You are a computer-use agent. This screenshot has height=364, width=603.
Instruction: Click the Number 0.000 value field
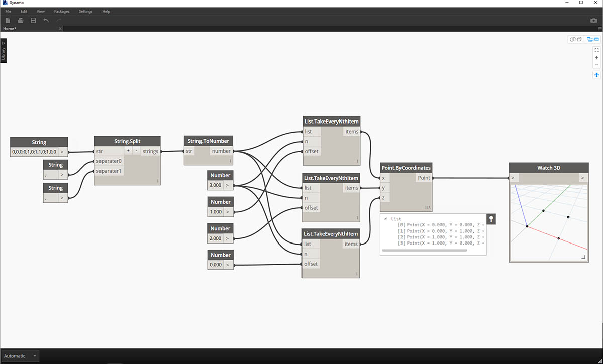click(215, 265)
